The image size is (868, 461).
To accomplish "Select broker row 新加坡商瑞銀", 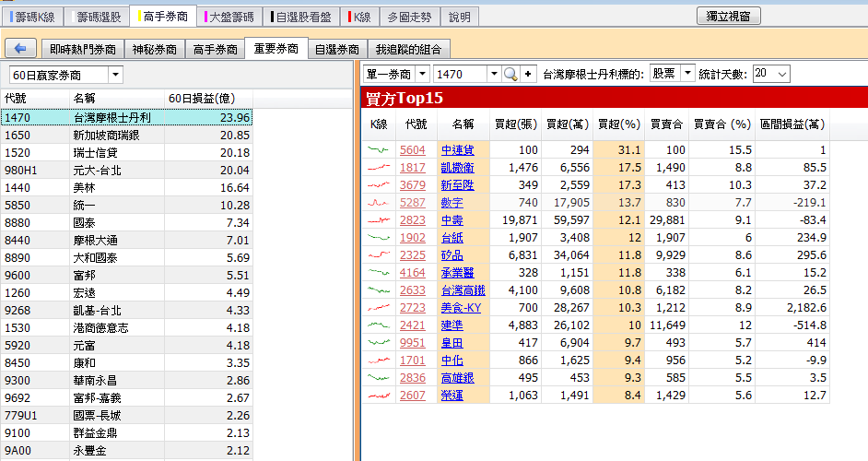I will pyautogui.click(x=126, y=136).
